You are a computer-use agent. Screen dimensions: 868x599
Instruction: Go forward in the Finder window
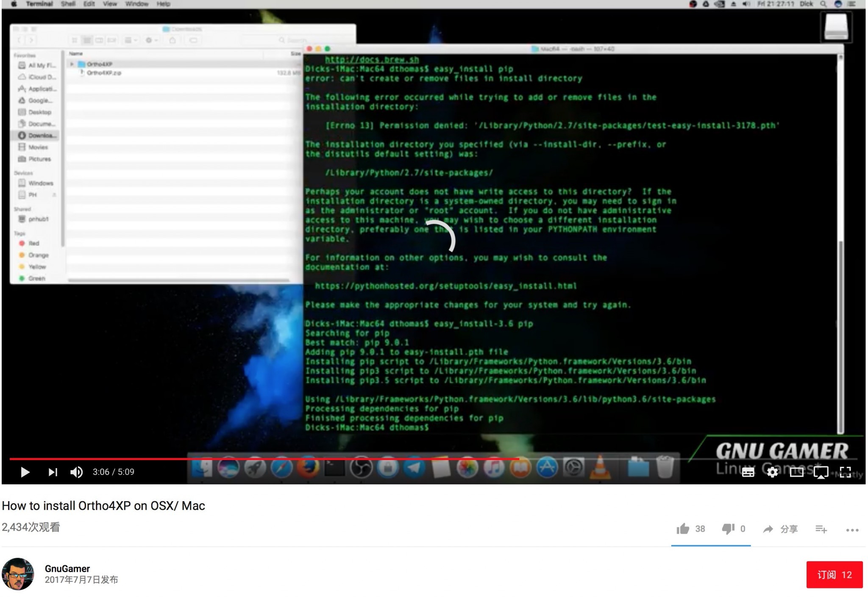pyautogui.click(x=31, y=40)
